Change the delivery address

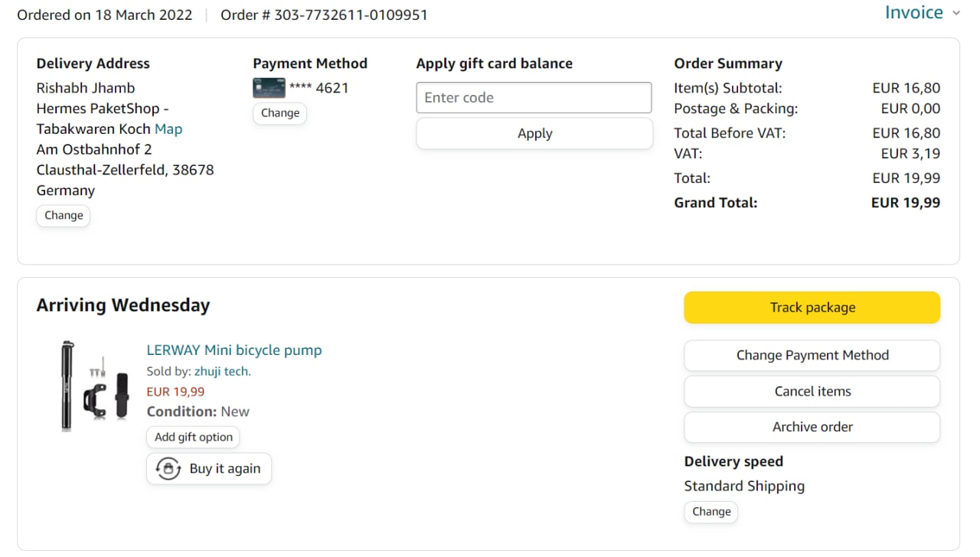pos(64,216)
